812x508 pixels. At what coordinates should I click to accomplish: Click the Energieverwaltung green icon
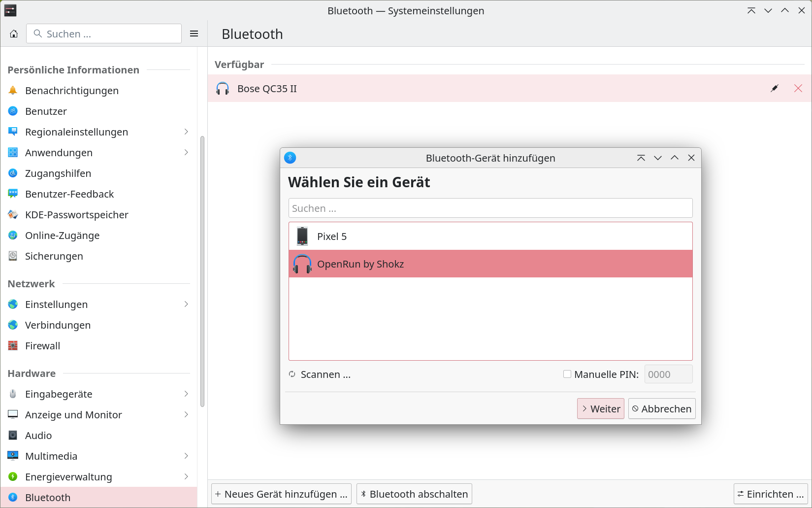(13, 477)
